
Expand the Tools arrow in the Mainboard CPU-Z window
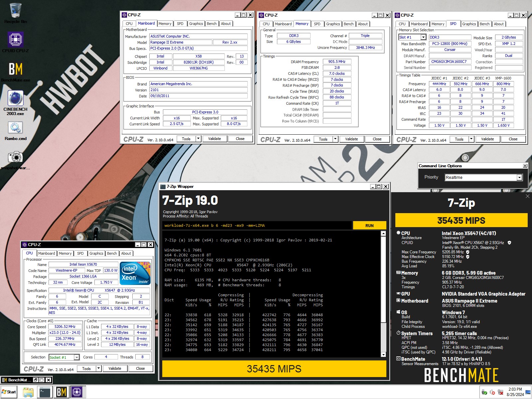pyautogui.click(x=199, y=139)
